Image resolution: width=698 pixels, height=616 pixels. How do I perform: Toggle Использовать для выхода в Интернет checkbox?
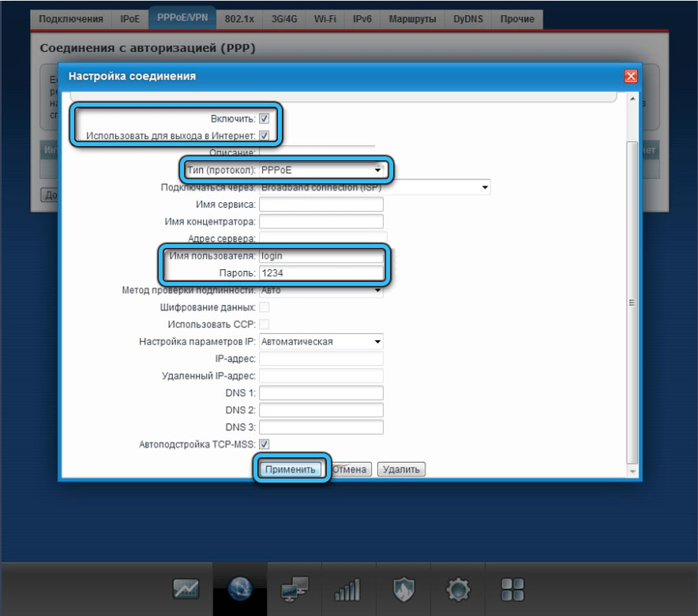tap(264, 135)
